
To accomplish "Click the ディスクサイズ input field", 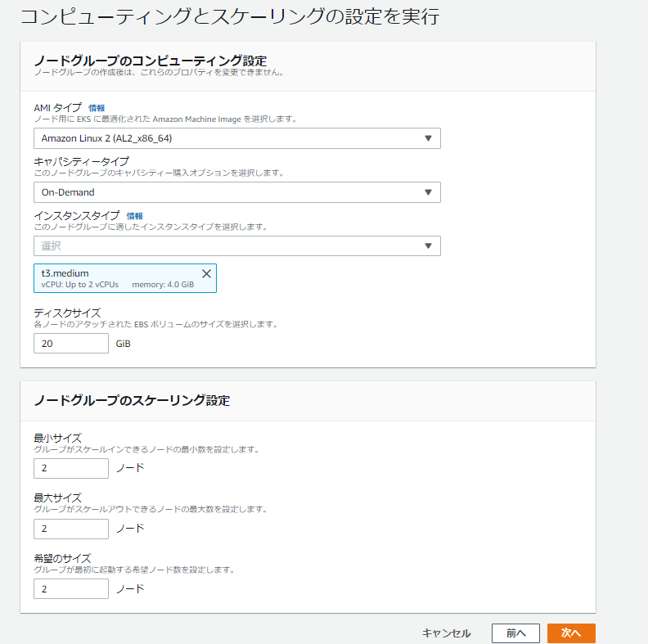I will tap(71, 344).
